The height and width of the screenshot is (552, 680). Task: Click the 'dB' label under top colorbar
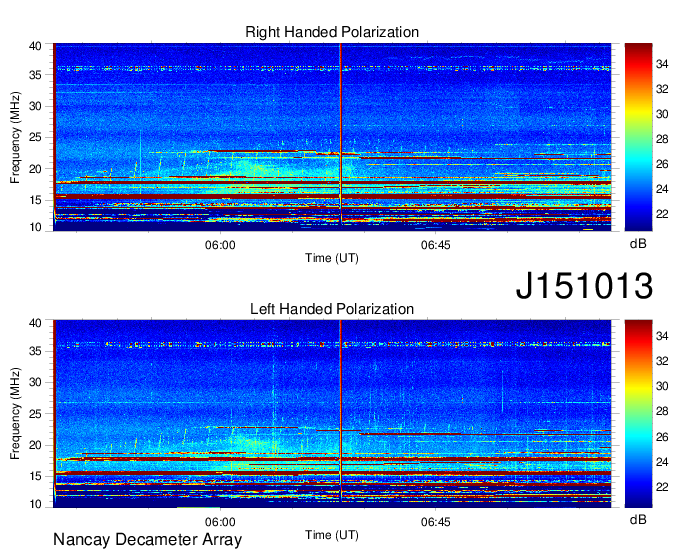click(x=638, y=244)
